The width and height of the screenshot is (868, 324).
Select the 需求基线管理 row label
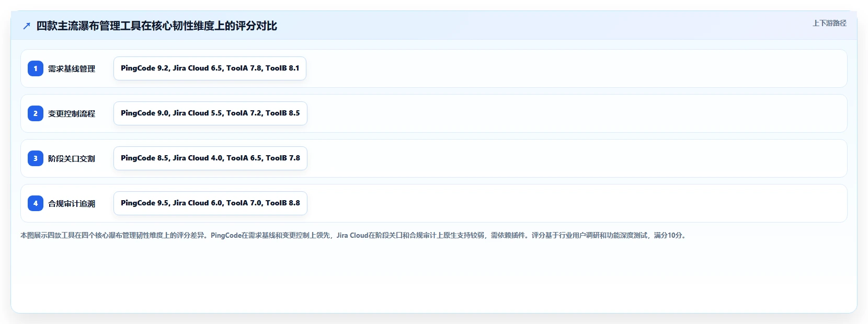72,68
